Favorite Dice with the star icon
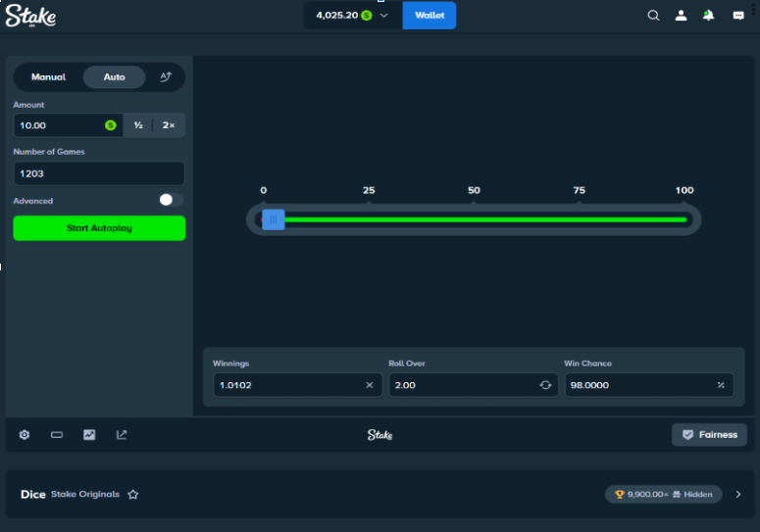 [x=132, y=494]
